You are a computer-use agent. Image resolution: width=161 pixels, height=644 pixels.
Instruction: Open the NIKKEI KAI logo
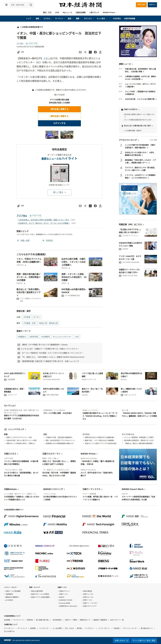[x=138, y=568]
